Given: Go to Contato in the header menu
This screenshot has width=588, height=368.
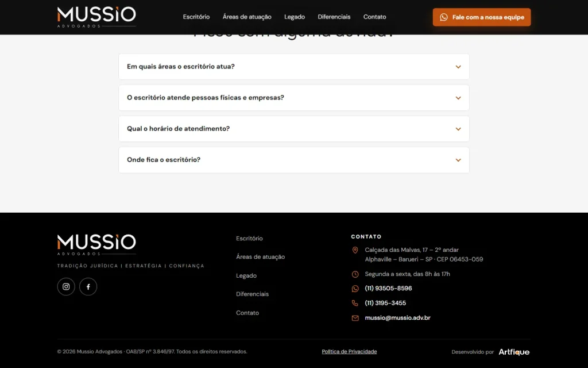Looking at the screenshot, I should pyautogui.click(x=374, y=17).
